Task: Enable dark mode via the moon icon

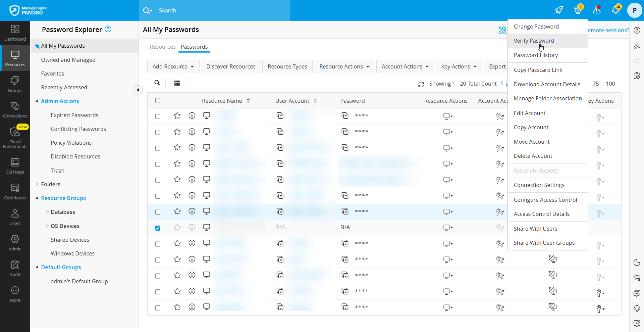Action: [x=637, y=263]
